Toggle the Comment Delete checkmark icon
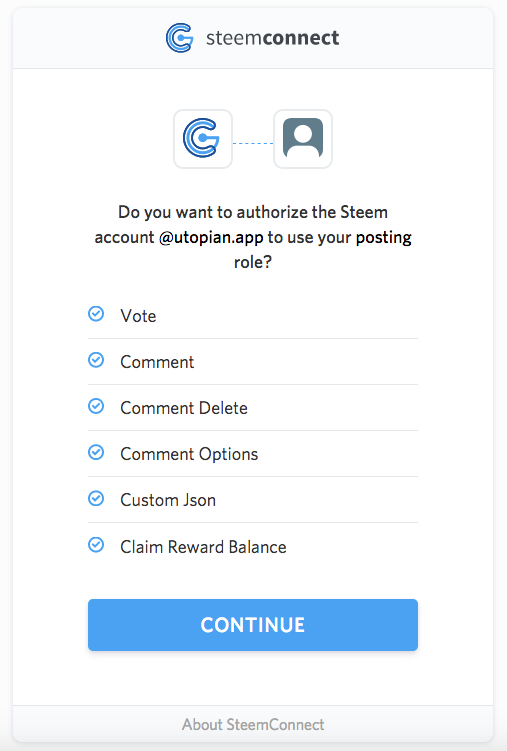The image size is (507, 751). pyautogui.click(x=96, y=406)
